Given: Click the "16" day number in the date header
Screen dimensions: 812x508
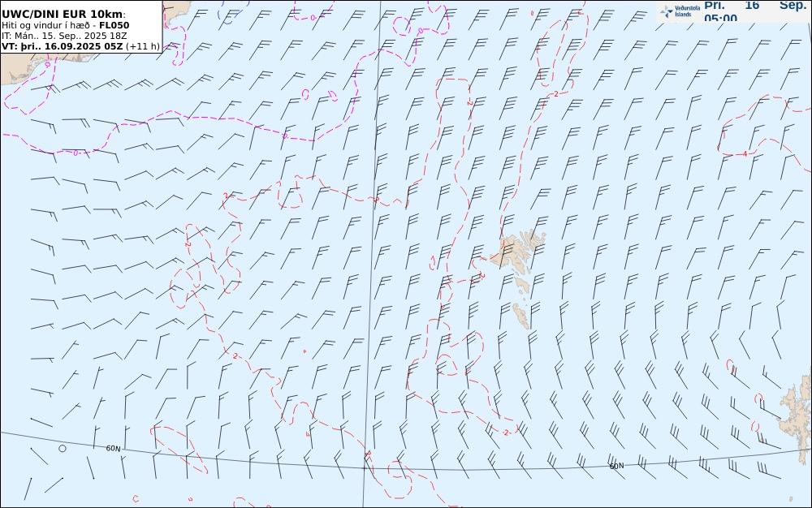Looking at the screenshot, I should click(x=752, y=5).
